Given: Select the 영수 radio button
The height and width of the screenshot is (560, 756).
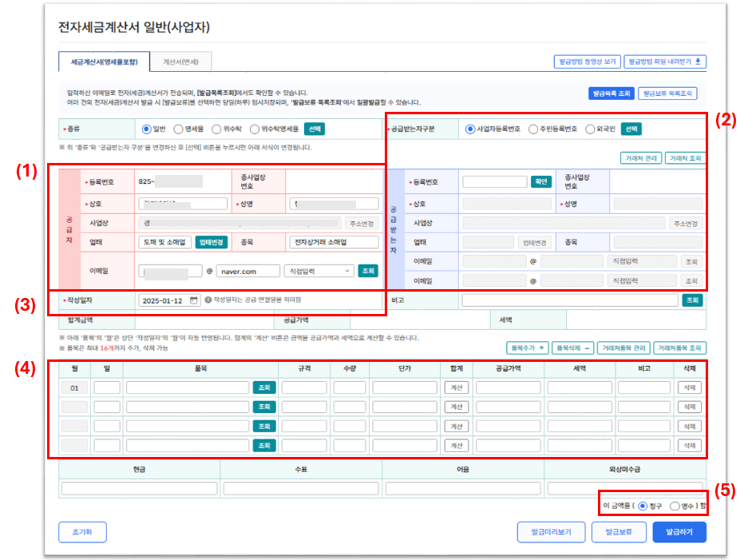Looking at the screenshot, I should click(x=675, y=506).
